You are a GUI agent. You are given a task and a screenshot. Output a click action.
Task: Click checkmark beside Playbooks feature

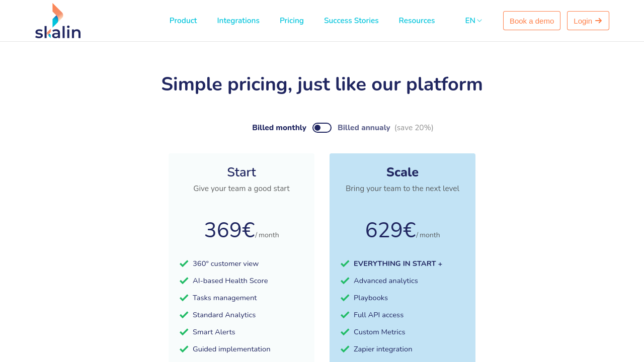[345, 298]
